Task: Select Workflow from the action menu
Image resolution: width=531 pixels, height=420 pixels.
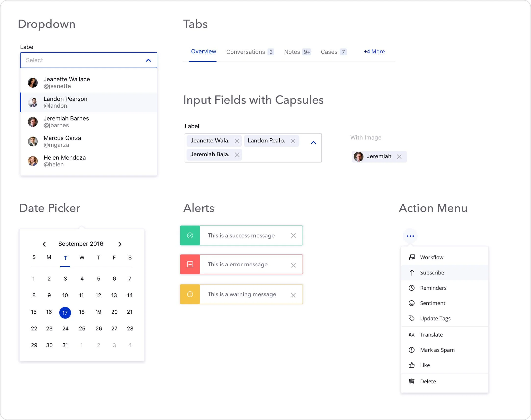Action: (432, 257)
